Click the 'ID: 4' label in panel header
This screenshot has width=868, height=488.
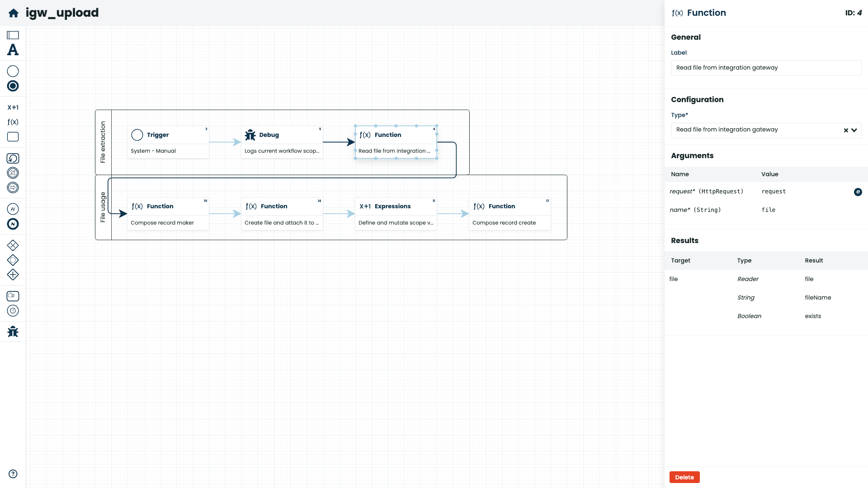tap(854, 13)
